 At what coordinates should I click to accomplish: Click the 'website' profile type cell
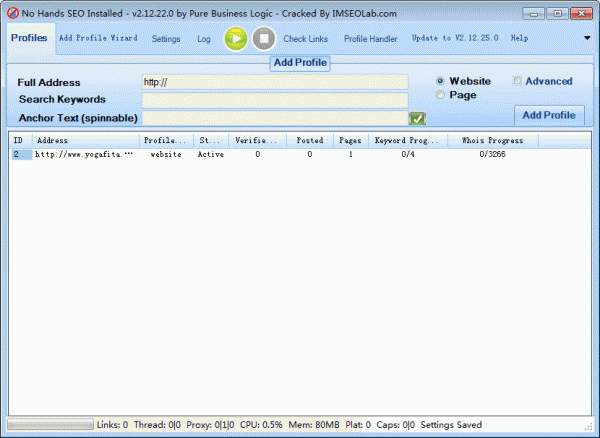166,155
